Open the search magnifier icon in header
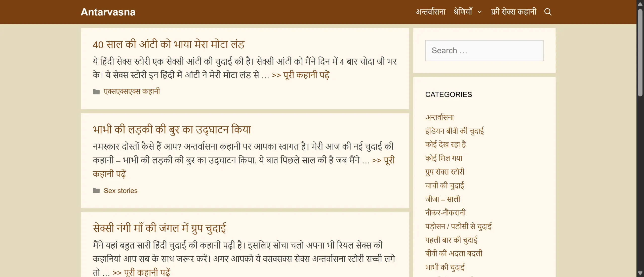This screenshot has width=644, height=277. [x=548, y=12]
